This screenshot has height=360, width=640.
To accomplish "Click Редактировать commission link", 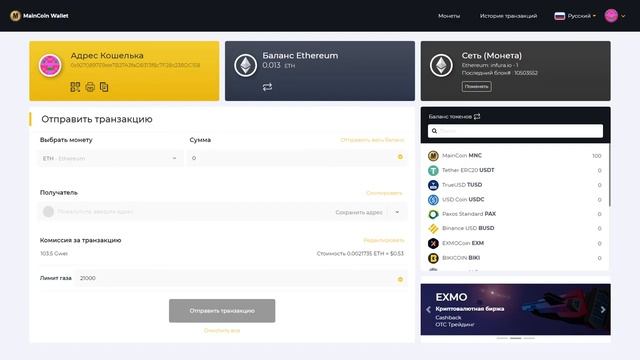I will (x=384, y=240).
